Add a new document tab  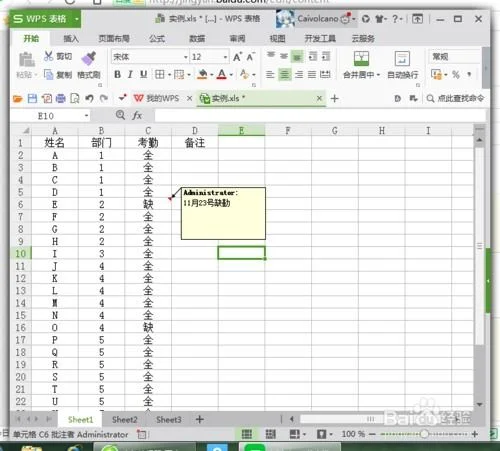[334, 98]
